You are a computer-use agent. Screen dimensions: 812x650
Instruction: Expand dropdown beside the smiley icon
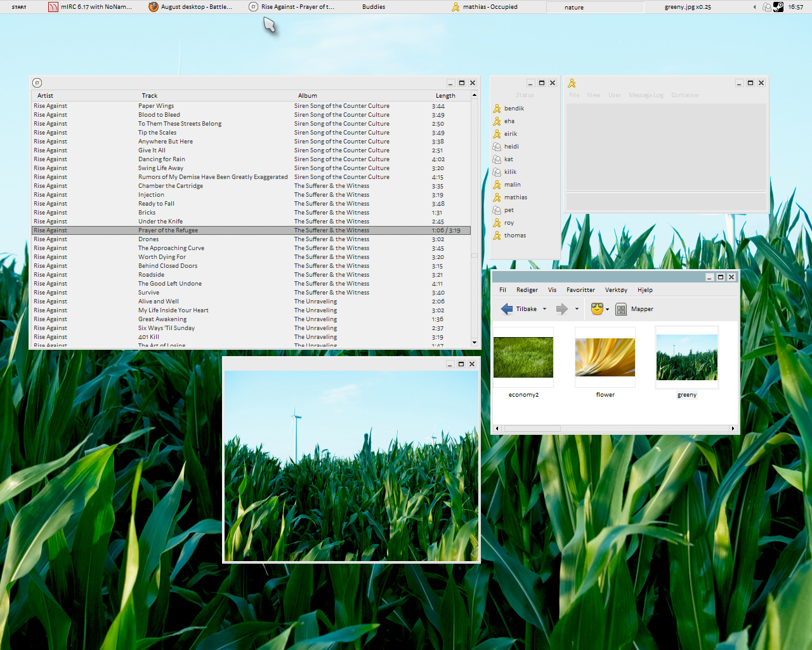(608, 310)
